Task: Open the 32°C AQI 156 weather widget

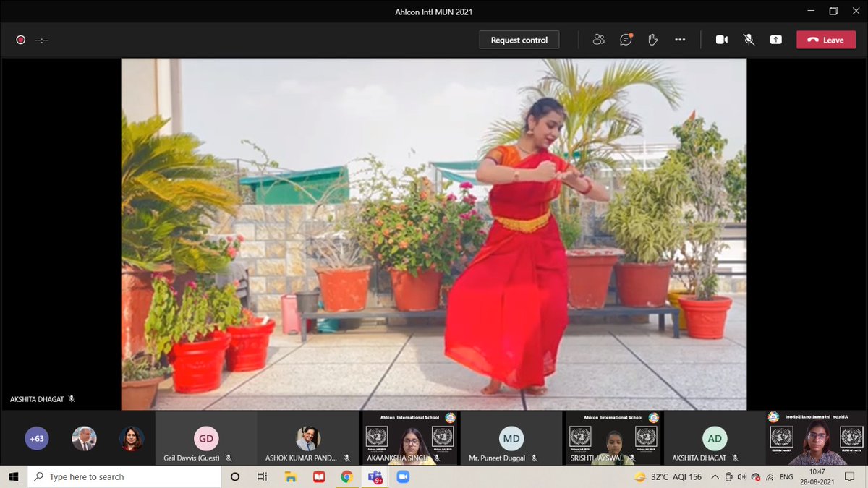Action: (x=668, y=476)
